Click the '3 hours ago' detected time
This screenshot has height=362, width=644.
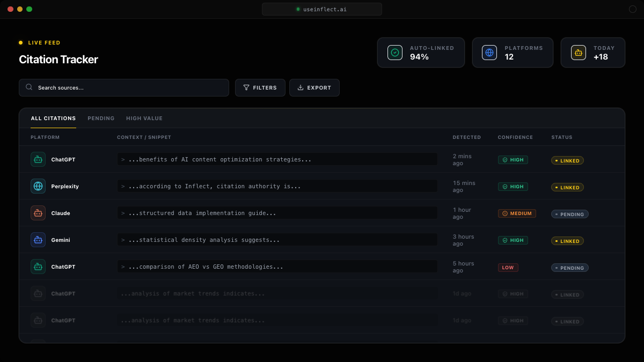pyautogui.click(x=464, y=240)
